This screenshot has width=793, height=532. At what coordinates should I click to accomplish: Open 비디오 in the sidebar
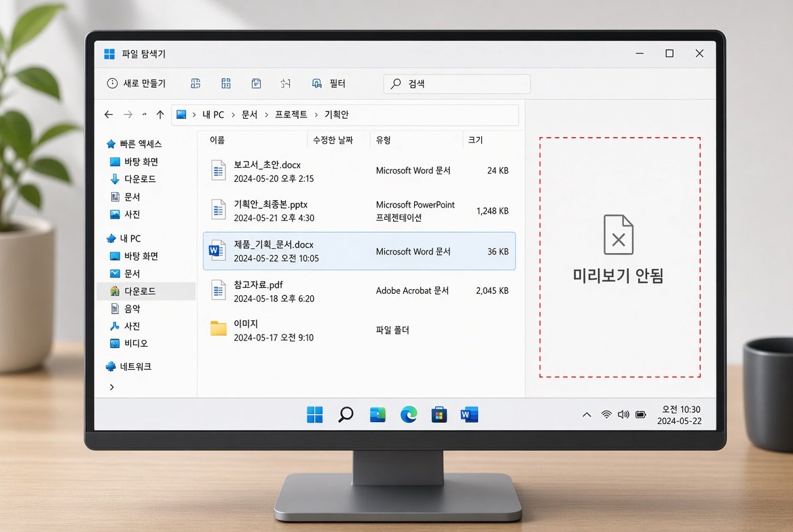click(129, 343)
